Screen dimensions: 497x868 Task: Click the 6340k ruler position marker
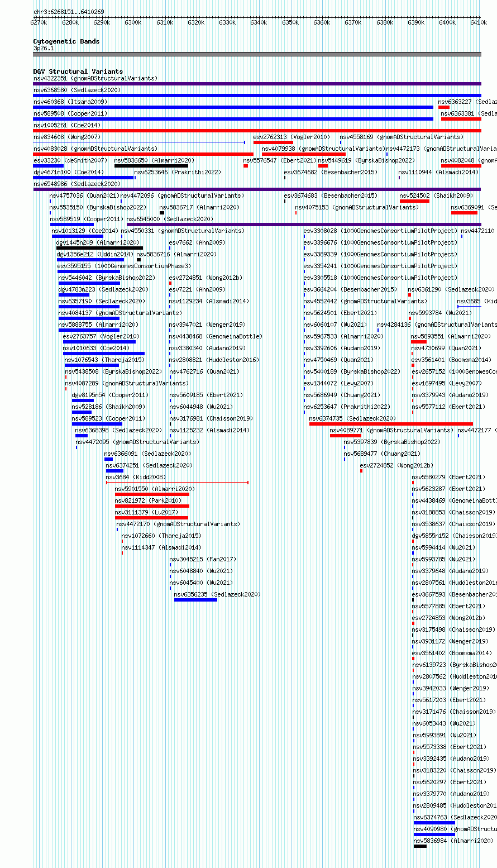click(259, 22)
